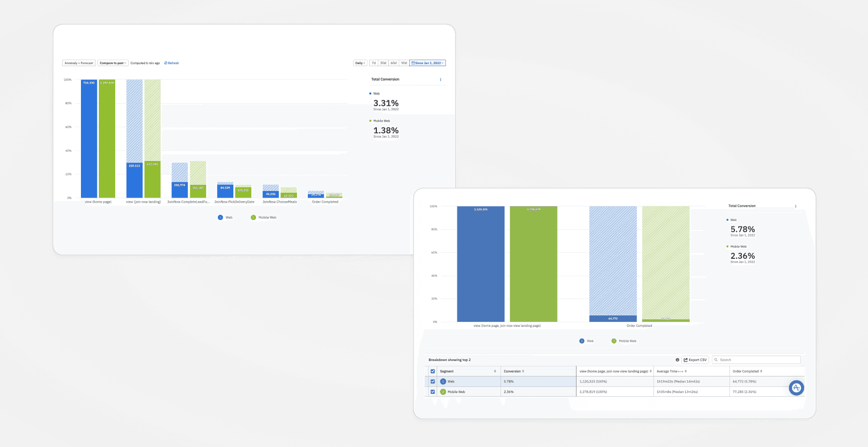Click the numbered badge 1 in the Web table row
This screenshot has height=447, width=868.
[443, 381]
